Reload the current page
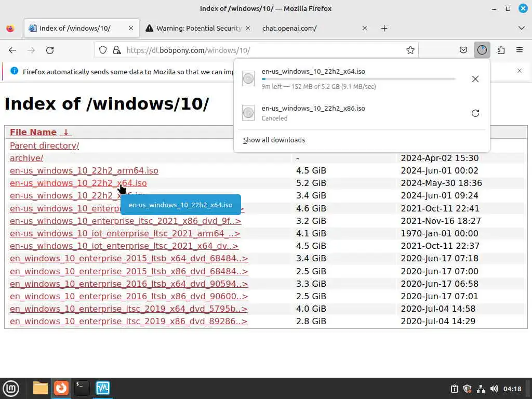This screenshot has width=532, height=399. pos(50,50)
